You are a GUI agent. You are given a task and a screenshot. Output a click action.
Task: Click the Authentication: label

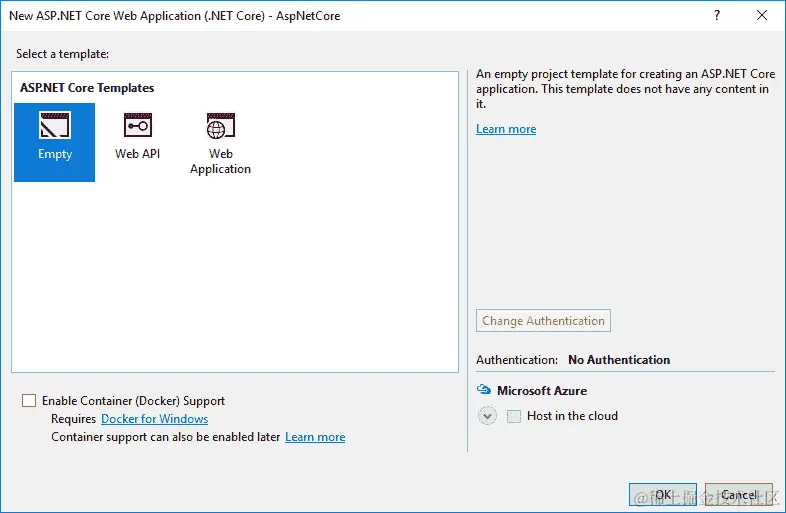click(517, 360)
